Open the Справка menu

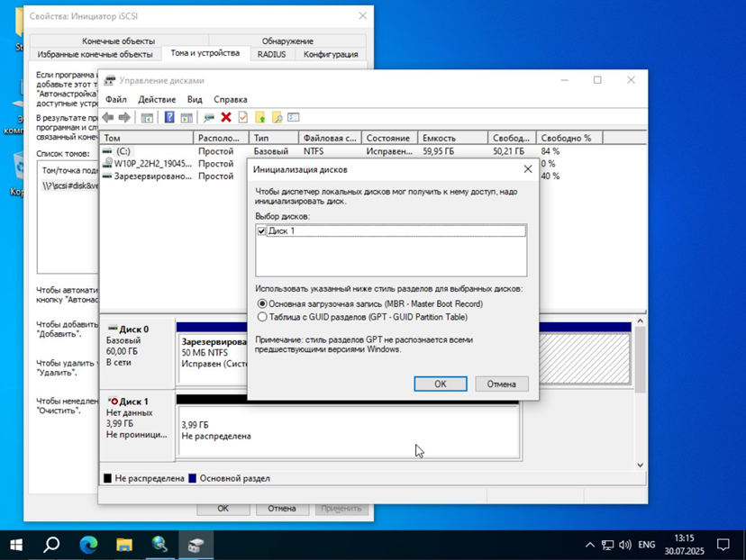[x=231, y=99]
